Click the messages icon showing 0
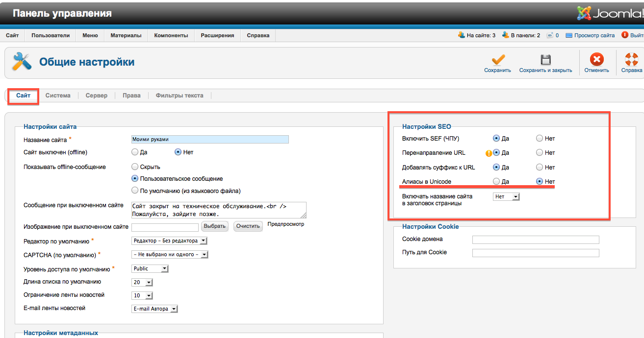This screenshot has height=338, width=644. tap(550, 35)
